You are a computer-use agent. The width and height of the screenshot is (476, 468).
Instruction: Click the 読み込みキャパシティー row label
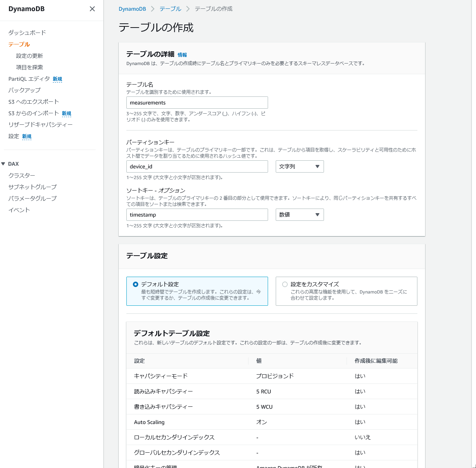164,391
